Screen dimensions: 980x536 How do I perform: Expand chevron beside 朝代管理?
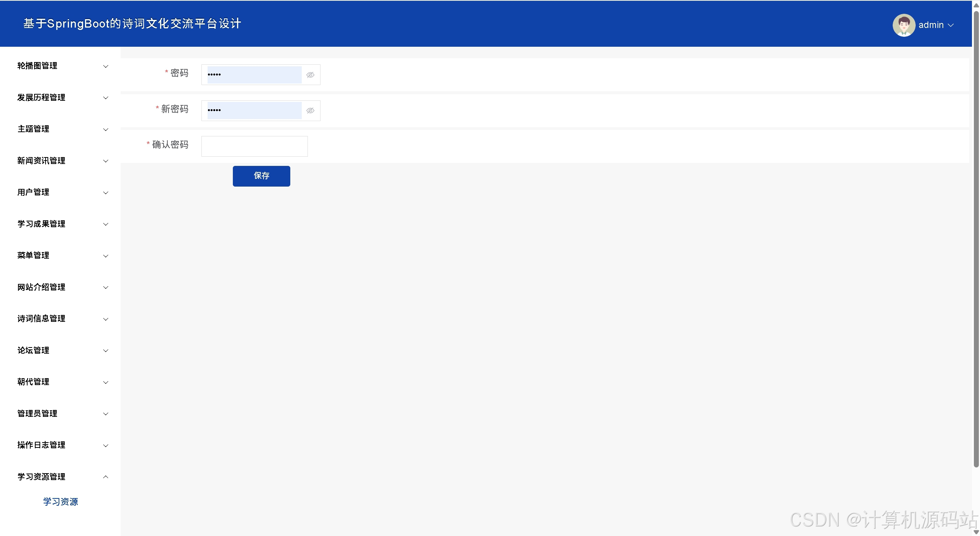[x=106, y=382]
